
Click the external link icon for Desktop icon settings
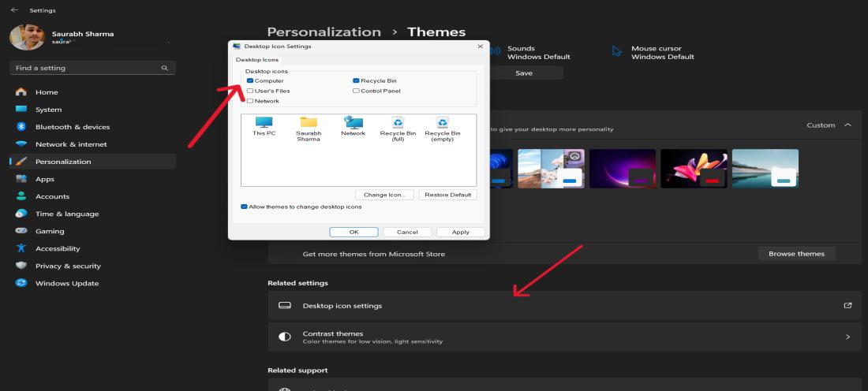click(x=847, y=305)
